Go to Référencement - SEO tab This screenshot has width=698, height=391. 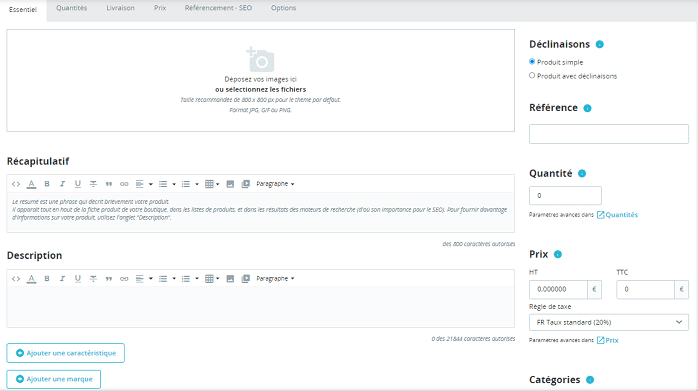(x=218, y=8)
